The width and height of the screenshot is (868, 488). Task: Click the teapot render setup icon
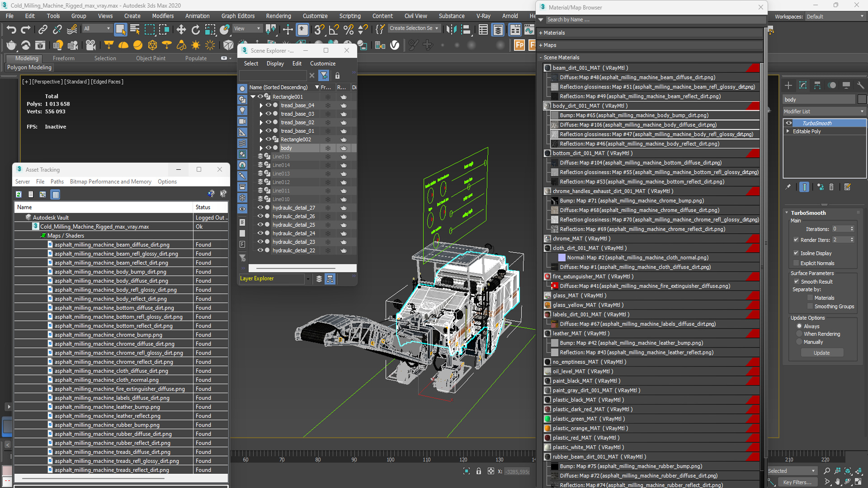[11, 45]
